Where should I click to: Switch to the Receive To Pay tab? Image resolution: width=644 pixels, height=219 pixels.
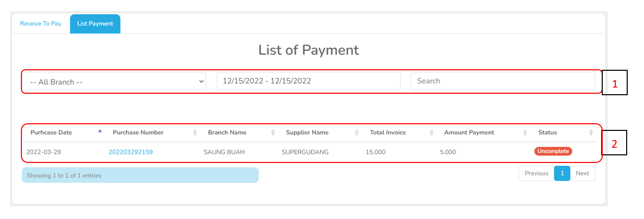pos(41,24)
